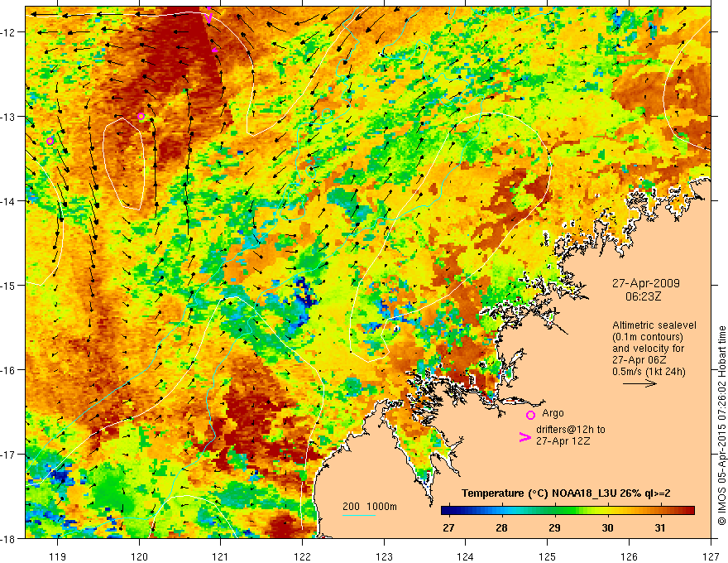Click the magenta drifter arrowhead in the legend
This screenshot has height=563, width=728.
(x=524, y=437)
